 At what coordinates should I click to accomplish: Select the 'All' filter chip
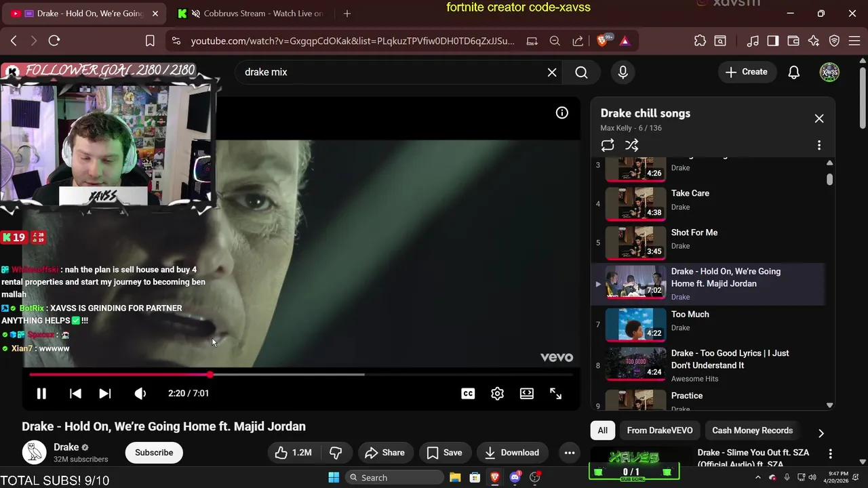pyautogui.click(x=603, y=430)
